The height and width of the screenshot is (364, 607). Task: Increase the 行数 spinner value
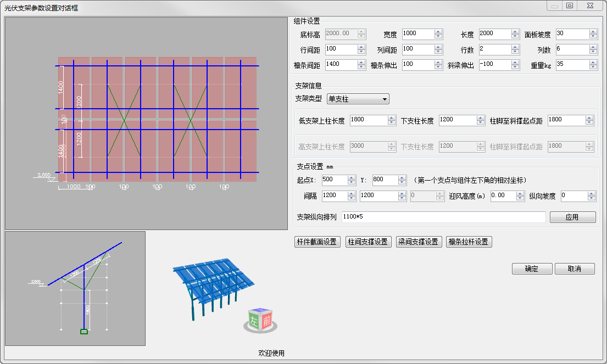click(516, 47)
